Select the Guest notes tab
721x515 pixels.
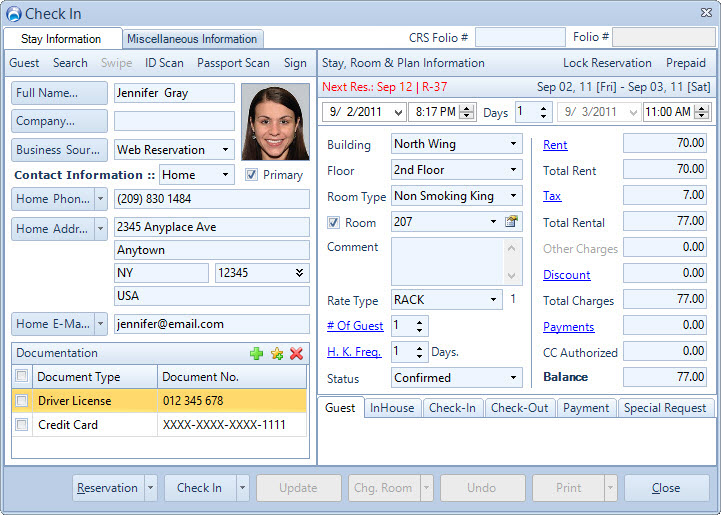pyautogui.click(x=340, y=408)
